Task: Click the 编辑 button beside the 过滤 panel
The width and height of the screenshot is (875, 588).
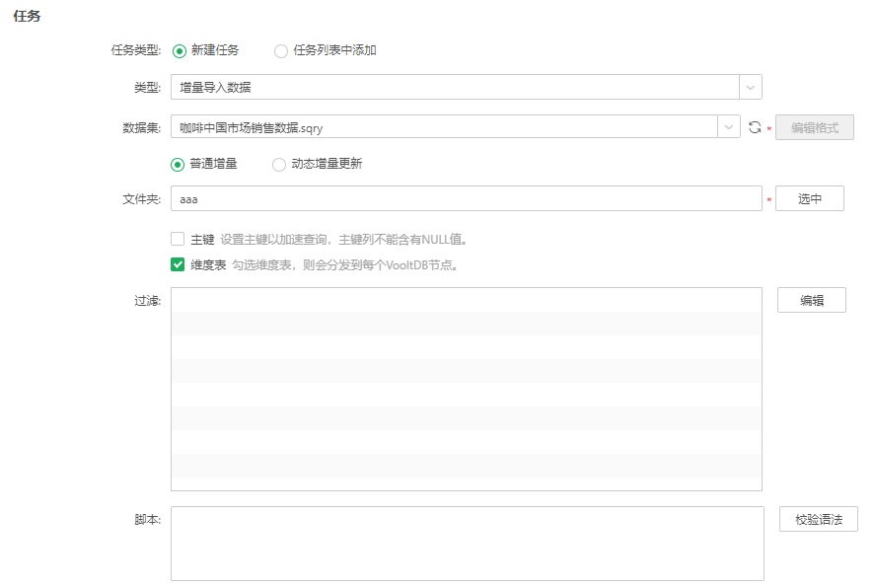Action: tap(811, 299)
